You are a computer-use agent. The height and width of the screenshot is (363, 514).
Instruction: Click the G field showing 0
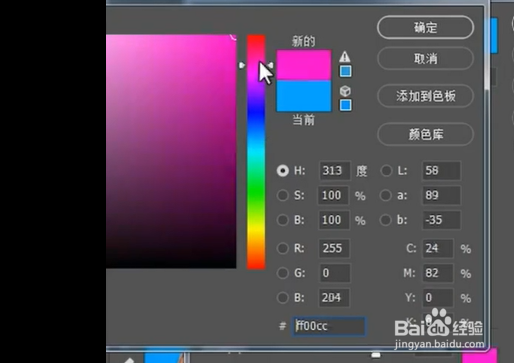coord(334,273)
